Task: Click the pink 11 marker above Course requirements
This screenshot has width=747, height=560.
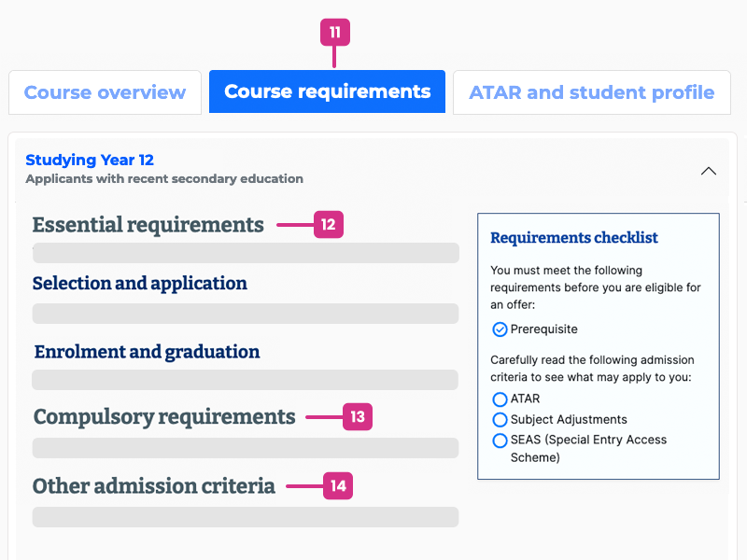Action: 334,31
